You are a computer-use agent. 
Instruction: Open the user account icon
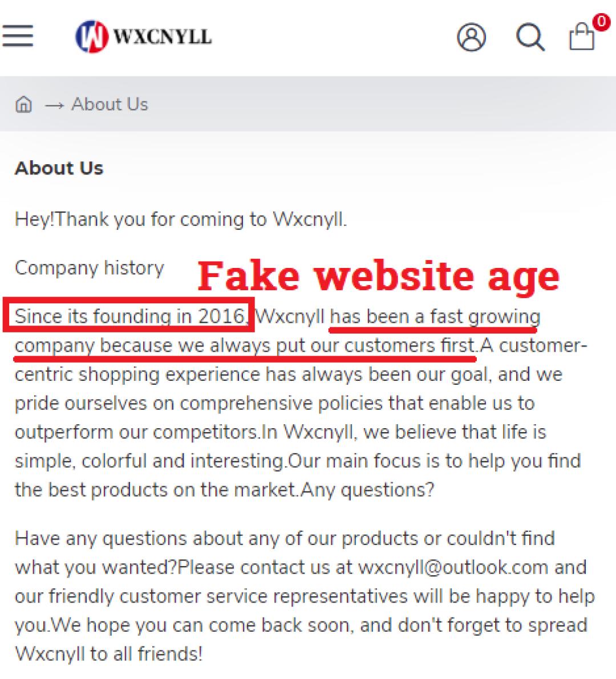pyautogui.click(x=471, y=38)
